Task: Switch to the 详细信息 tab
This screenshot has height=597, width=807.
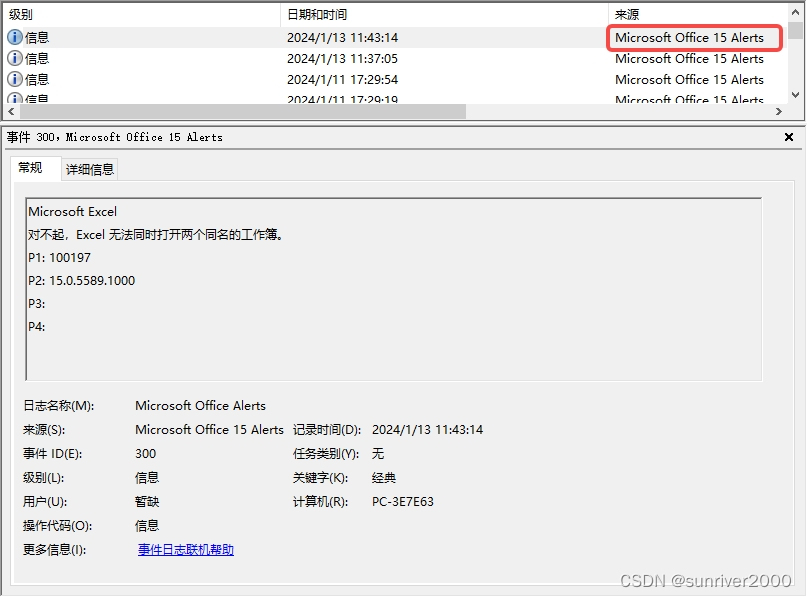Action: (90, 169)
